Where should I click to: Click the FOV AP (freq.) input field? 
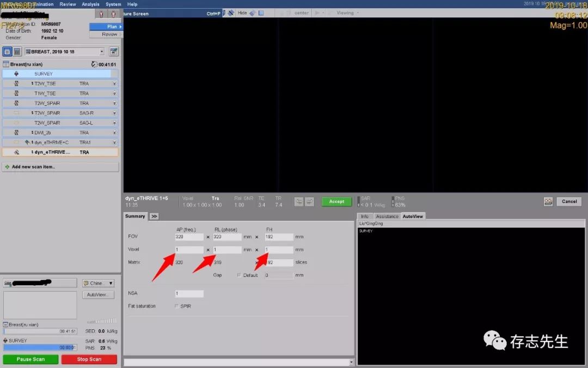189,237
